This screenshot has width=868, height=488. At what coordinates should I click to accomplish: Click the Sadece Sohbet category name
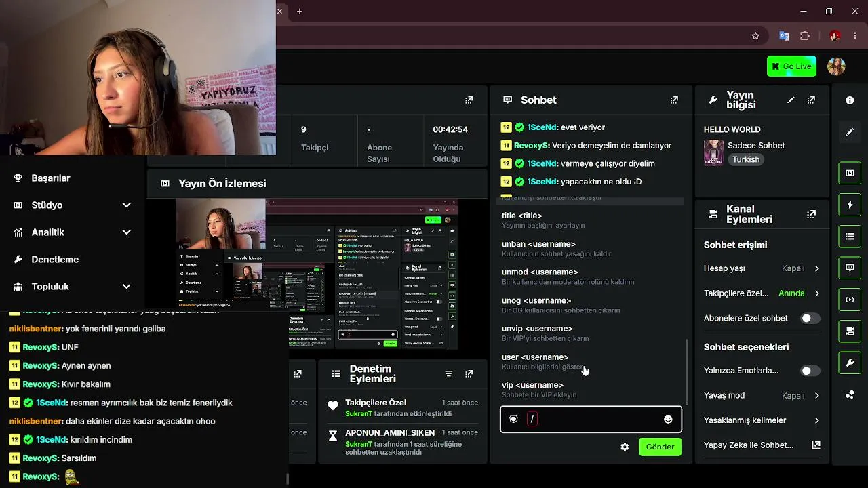(756, 146)
